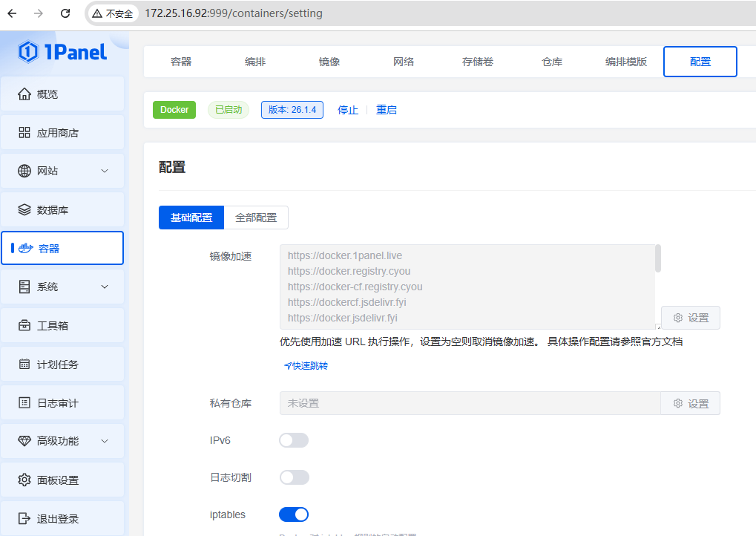The width and height of the screenshot is (756, 536).
Task: Click the 概览 home icon in sidebar
Action: click(x=24, y=94)
